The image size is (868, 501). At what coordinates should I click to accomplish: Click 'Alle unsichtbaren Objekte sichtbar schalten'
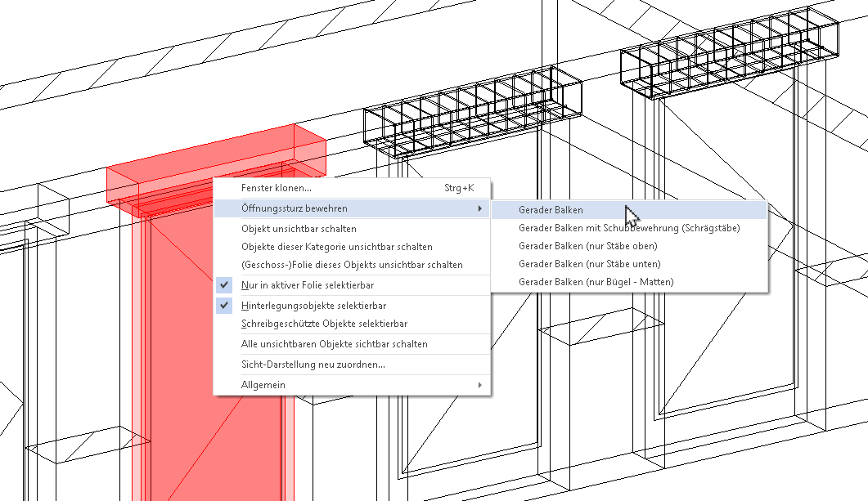click(x=352, y=344)
